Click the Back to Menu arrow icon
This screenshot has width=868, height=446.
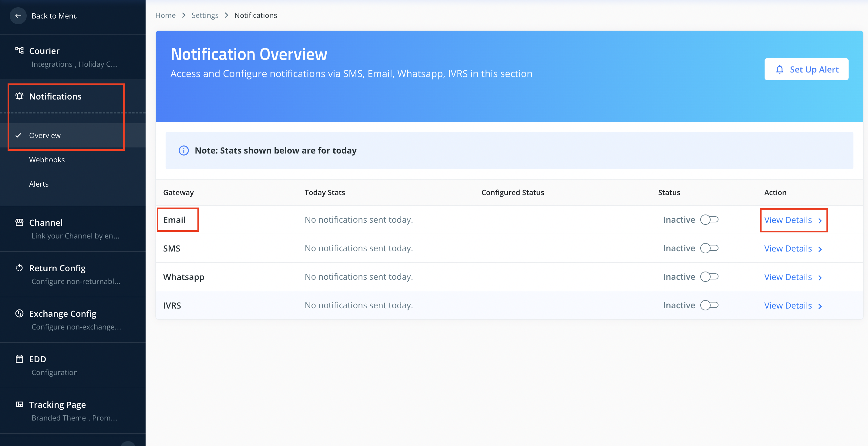pyautogui.click(x=18, y=16)
